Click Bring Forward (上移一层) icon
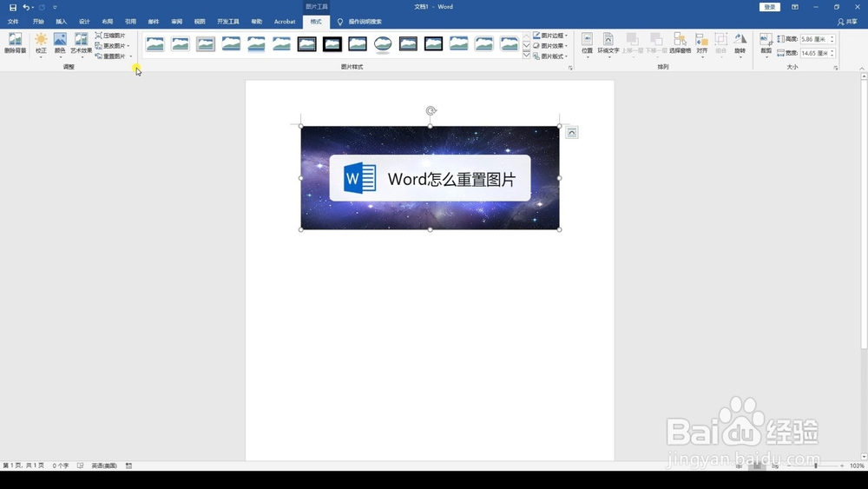 [632, 44]
